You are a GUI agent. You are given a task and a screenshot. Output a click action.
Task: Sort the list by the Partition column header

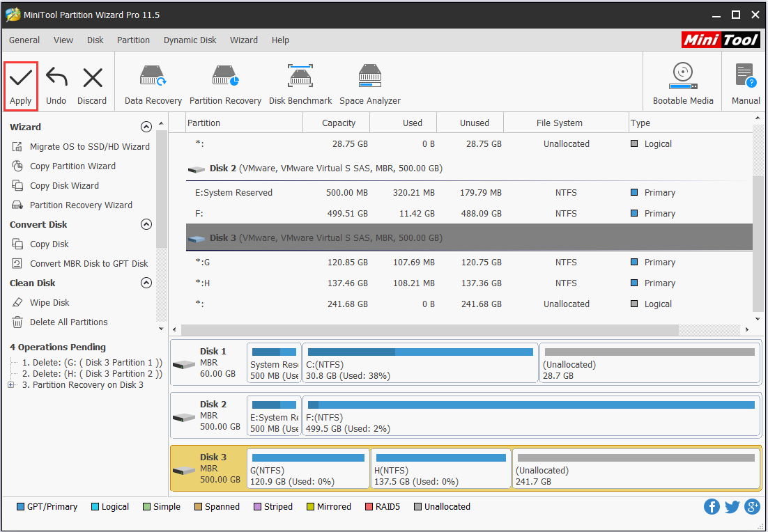click(245, 123)
